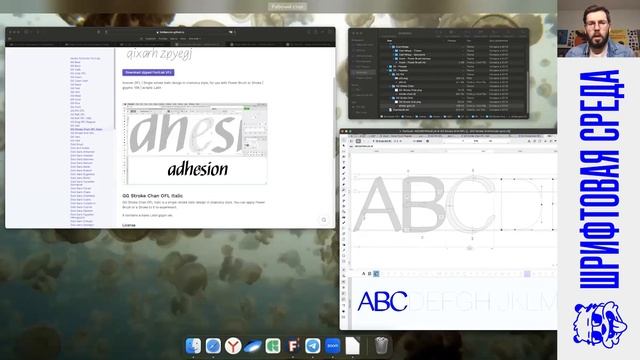Select the highlighted GG Stroke Chan OFL Italic sidebar link
The height and width of the screenshot is (360, 640).
click(x=86, y=129)
